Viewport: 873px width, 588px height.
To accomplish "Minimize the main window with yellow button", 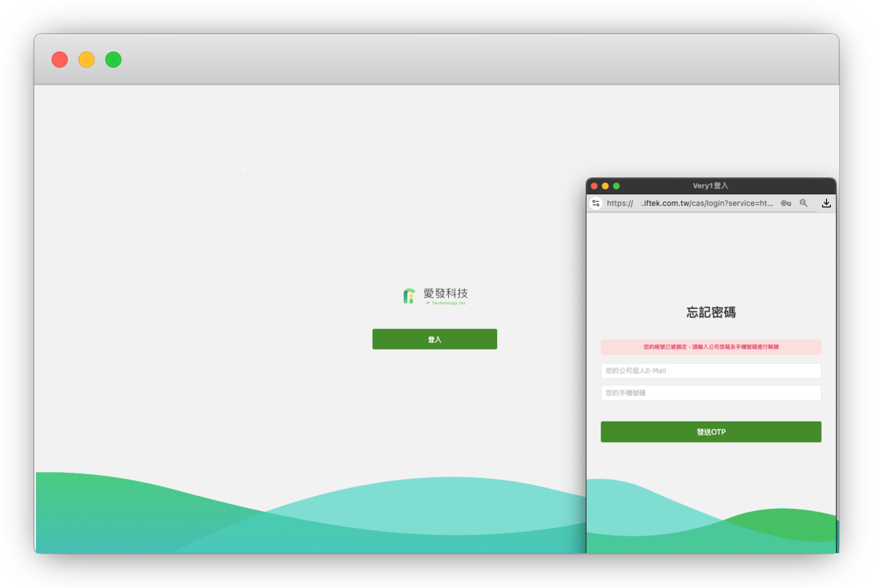I will click(86, 60).
